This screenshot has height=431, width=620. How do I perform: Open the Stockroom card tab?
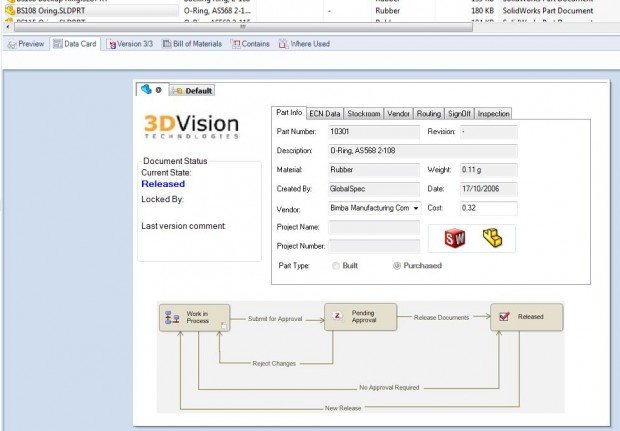363,114
